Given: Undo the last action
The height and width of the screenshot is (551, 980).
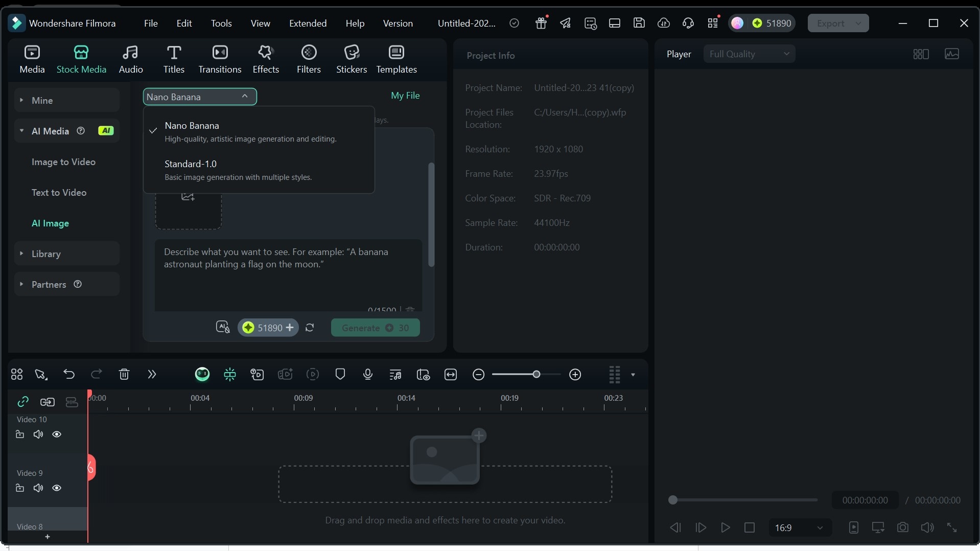Looking at the screenshot, I should coord(69,375).
